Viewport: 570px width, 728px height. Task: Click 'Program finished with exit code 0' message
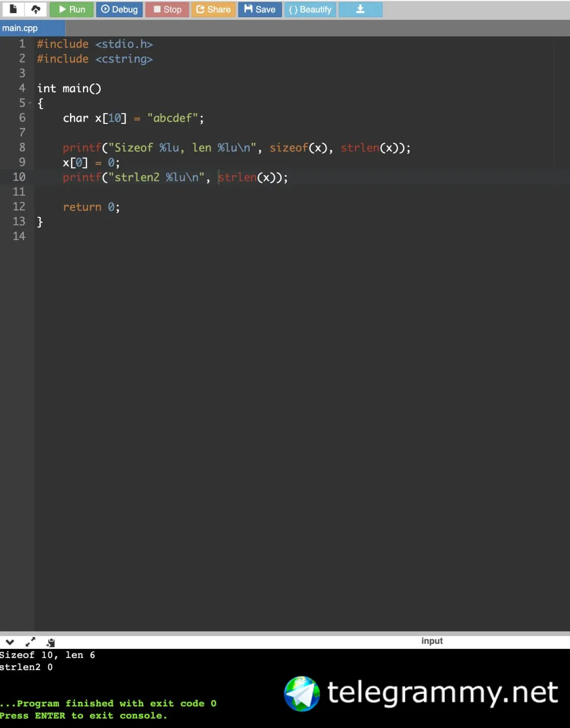click(108, 704)
